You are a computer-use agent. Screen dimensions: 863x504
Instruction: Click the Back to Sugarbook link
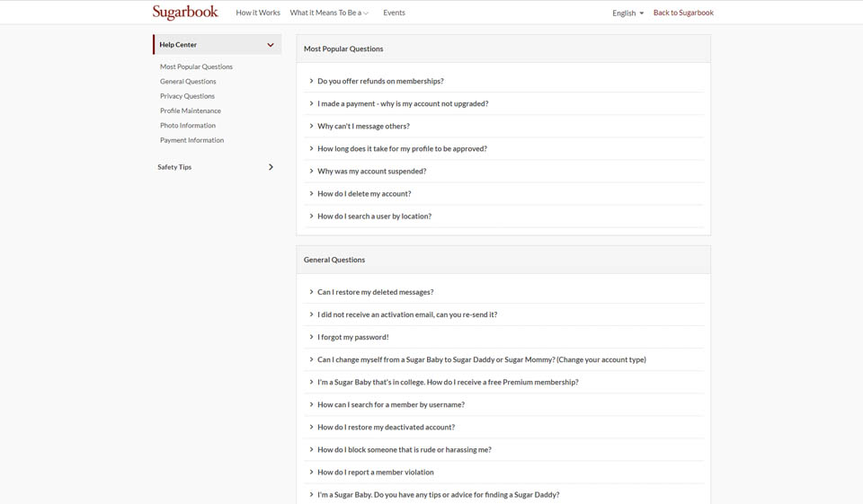coord(683,13)
